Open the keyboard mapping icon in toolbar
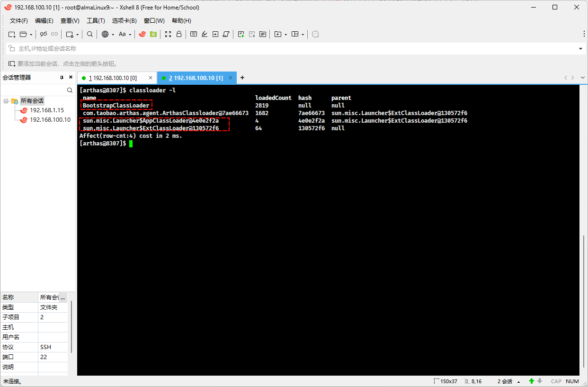This screenshot has width=588, height=387. [194, 34]
